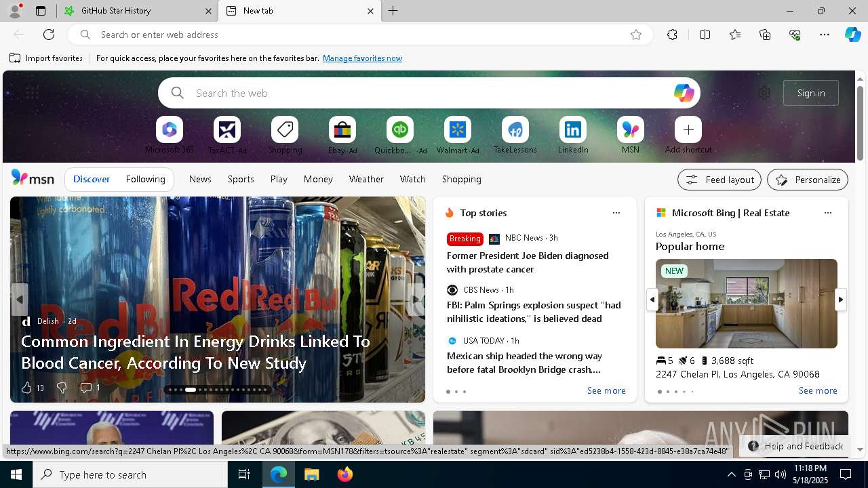Open page settings gear icon
The height and width of the screenshot is (488, 868).
click(764, 93)
